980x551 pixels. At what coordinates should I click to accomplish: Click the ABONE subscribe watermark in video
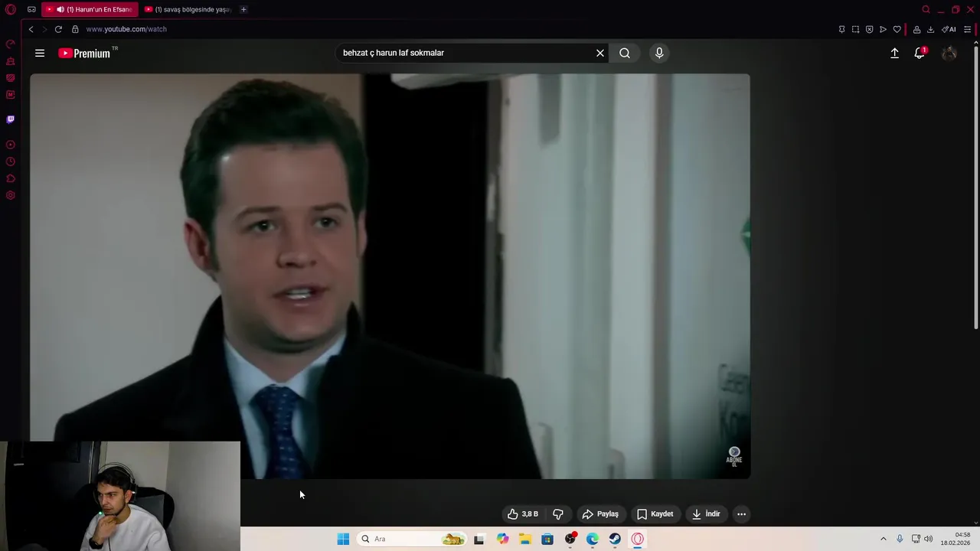pos(734,455)
